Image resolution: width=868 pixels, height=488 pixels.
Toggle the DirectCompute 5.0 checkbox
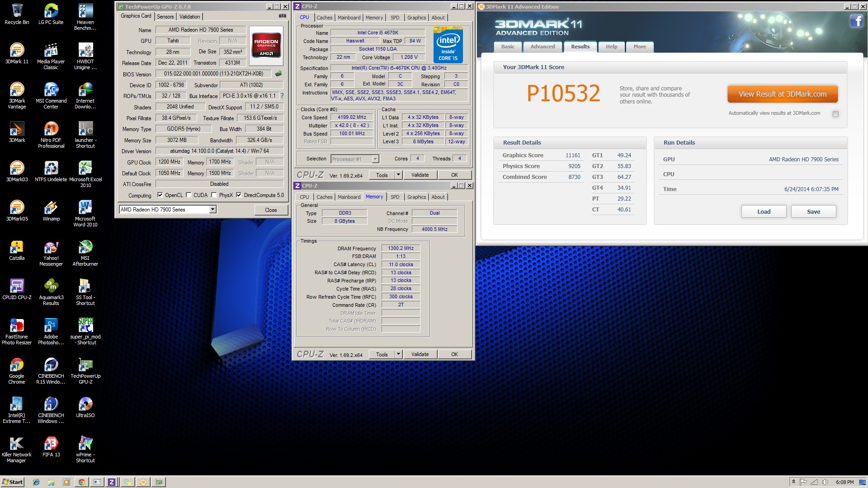239,195
